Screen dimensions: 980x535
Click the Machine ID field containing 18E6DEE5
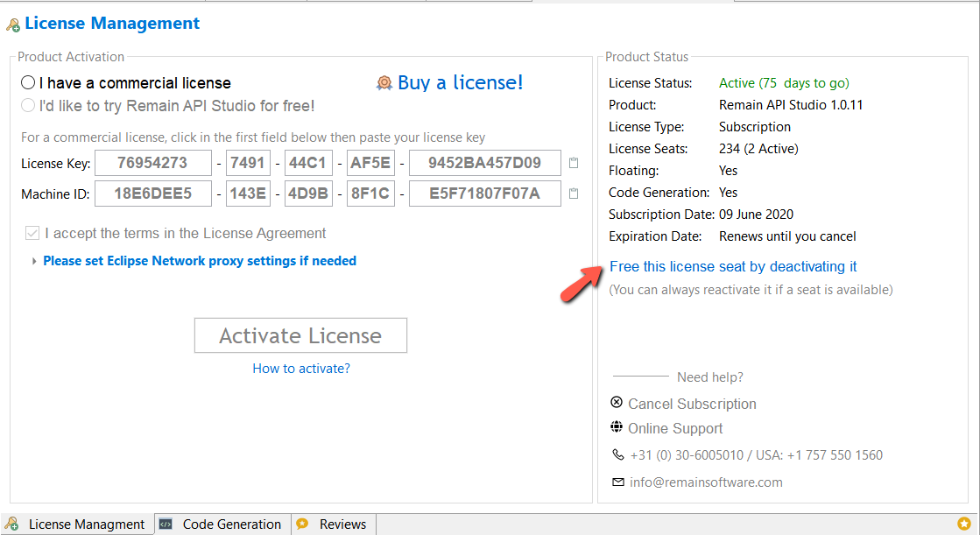click(x=153, y=194)
